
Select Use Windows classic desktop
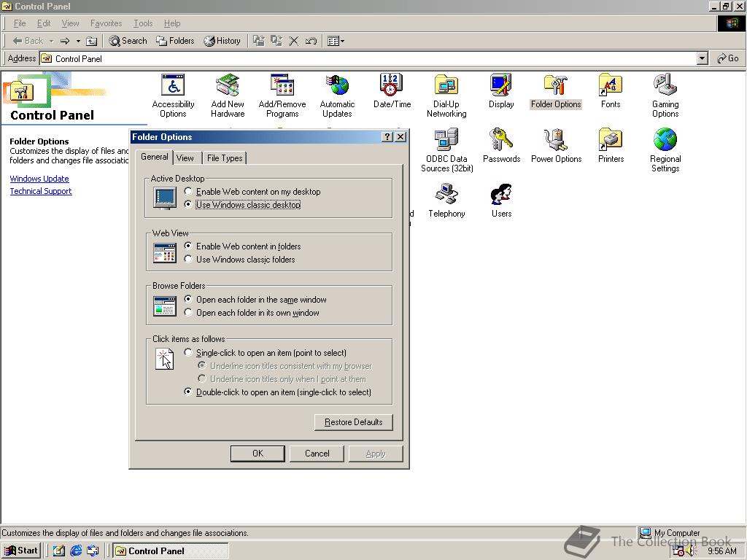point(242,205)
